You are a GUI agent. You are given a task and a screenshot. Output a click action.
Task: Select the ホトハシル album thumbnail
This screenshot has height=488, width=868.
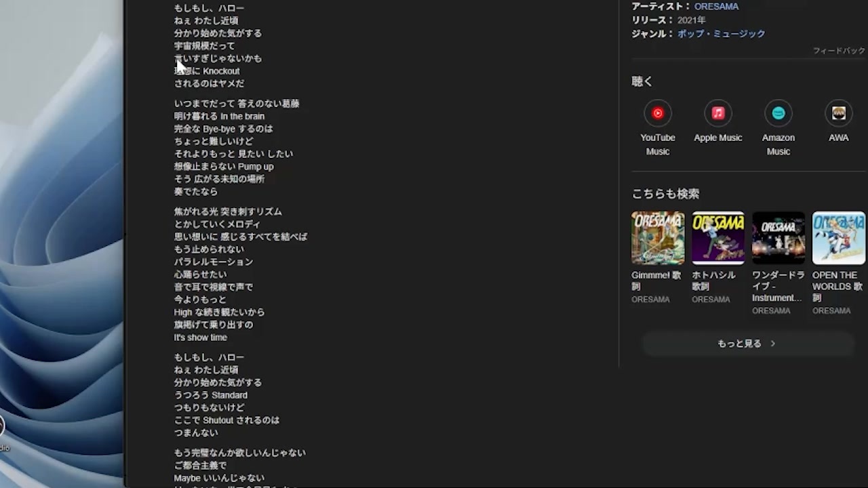click(x=718, y=238)
